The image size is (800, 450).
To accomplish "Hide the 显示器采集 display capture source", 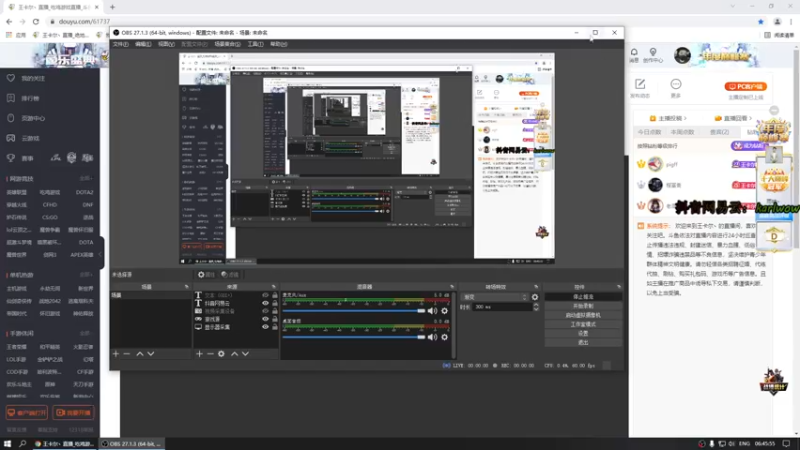I will click(265, 327).
